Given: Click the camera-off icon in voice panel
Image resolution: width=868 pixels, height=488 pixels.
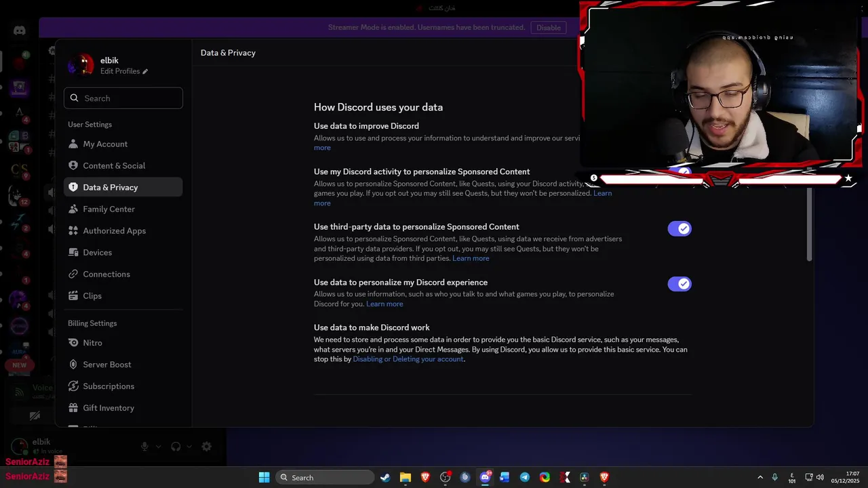Looking at the screenshot, I should [x=35, y=415].
